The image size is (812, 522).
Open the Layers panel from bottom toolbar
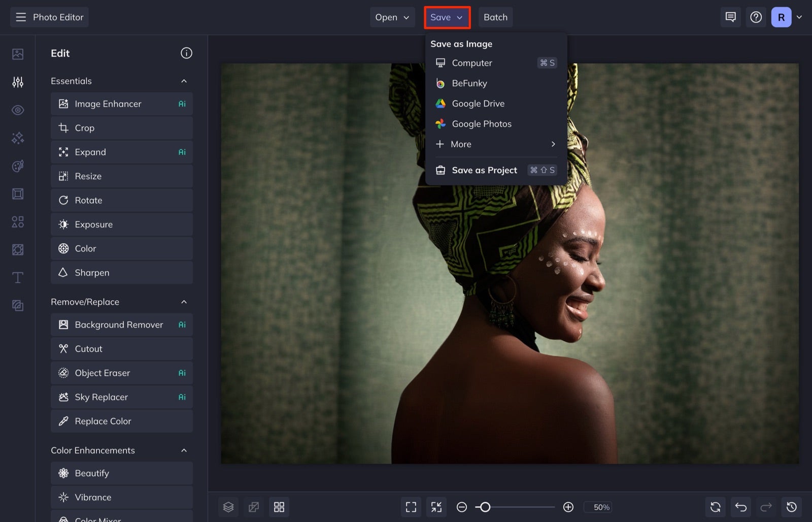[228, 507]
